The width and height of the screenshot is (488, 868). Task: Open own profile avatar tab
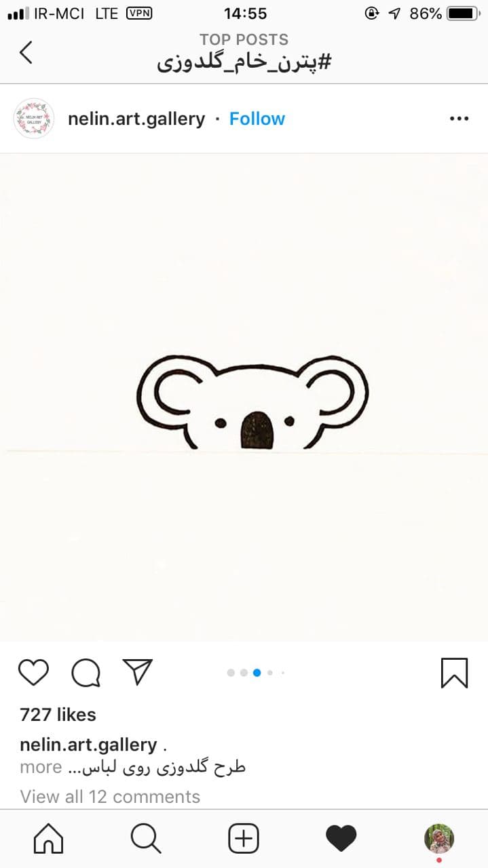tap(439, 839)
